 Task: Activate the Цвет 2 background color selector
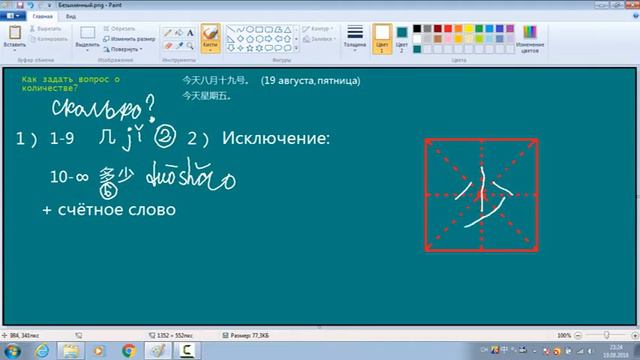coord(402,40)
